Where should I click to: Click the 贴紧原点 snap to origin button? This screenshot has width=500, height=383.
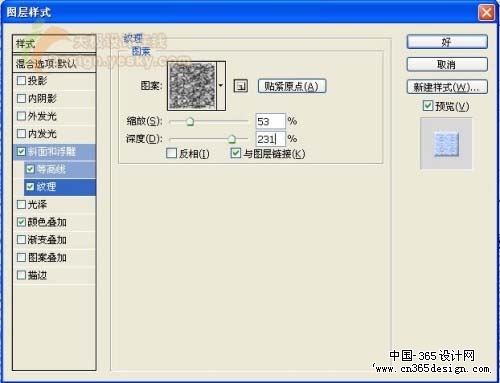[x=292, y=86]
